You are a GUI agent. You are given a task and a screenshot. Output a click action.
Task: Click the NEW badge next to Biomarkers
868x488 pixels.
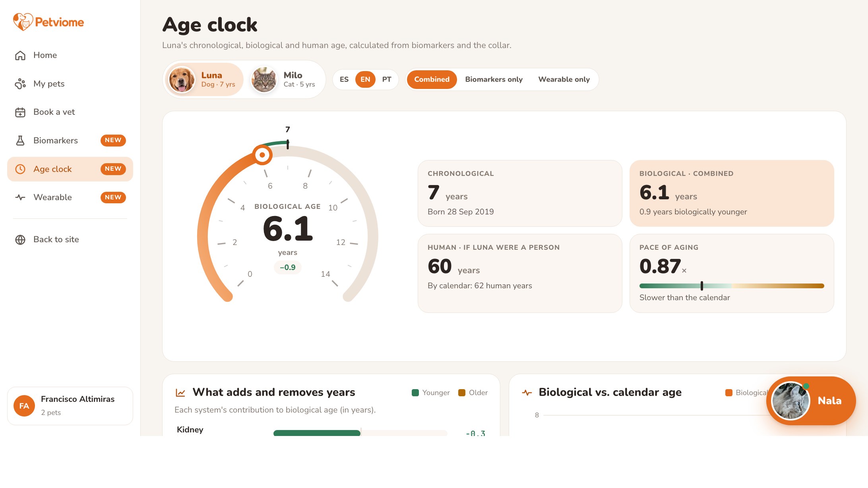[x=113, y=141]
